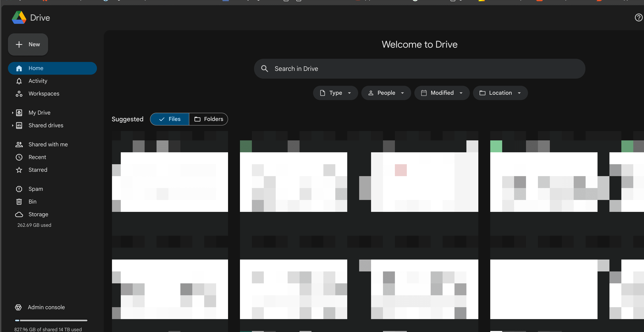Screen dimensions: 644x332
Task: Open Shared with me section
Action: pos(48,144)
